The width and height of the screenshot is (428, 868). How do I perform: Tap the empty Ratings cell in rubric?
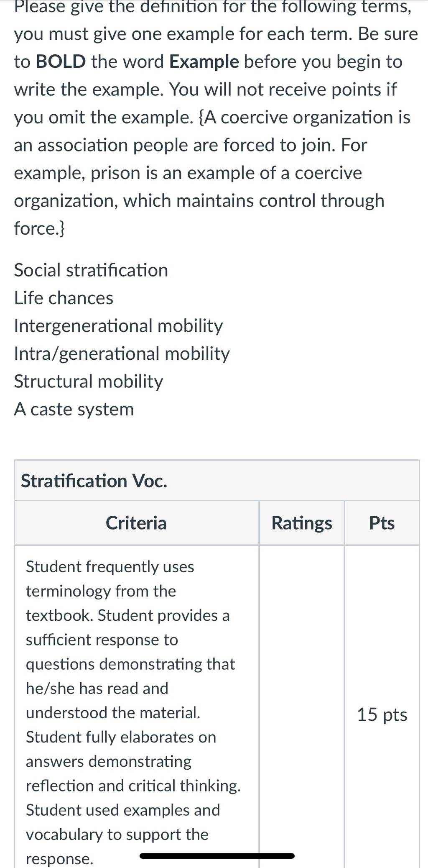pos(302,707)
